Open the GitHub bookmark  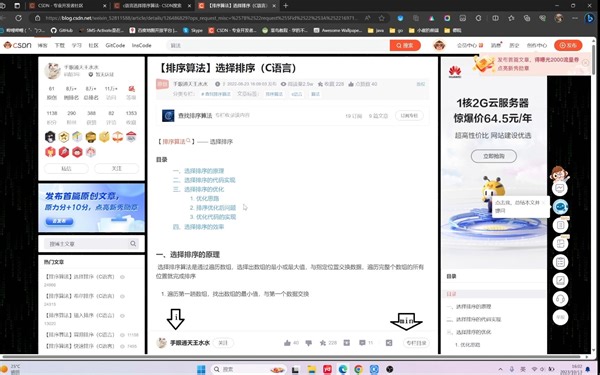tap(62, 30)
